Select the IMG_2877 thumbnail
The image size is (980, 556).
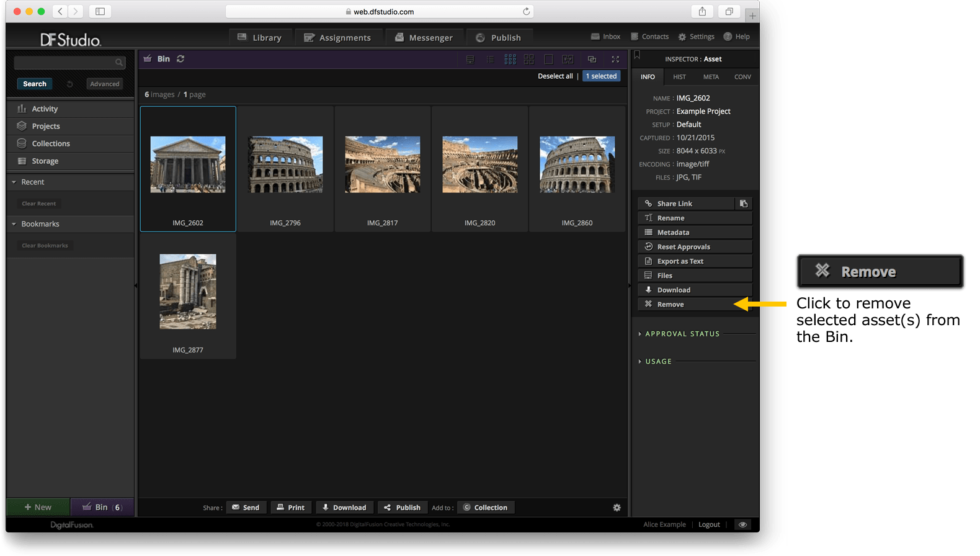pos(188,296)
